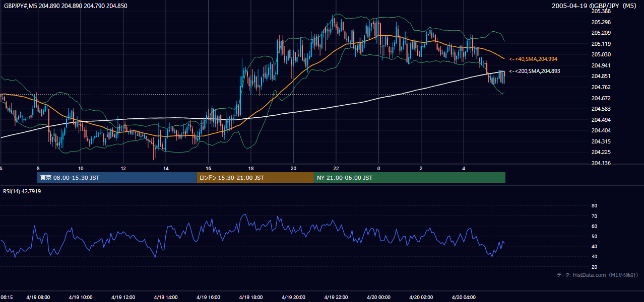Click the 4/19 16:00 bottom time label
This screenshot has width=644, height=302.
[208, 297]
